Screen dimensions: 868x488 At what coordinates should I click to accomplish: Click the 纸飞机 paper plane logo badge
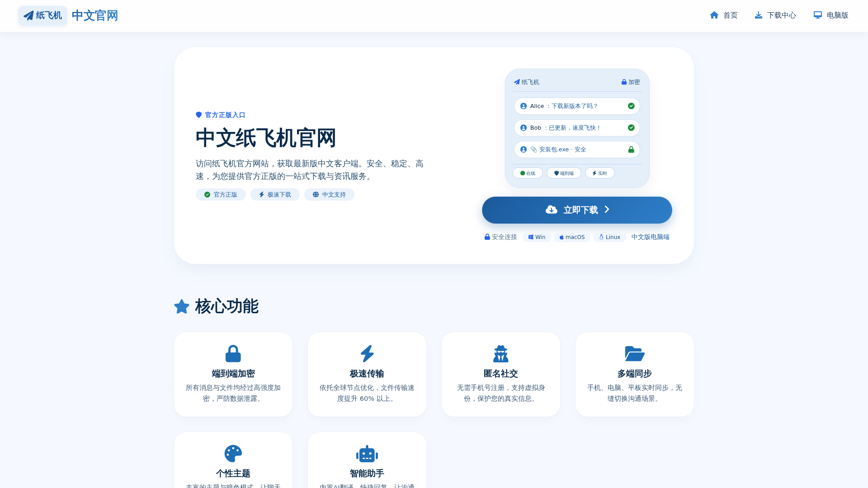tap(42, 16)
